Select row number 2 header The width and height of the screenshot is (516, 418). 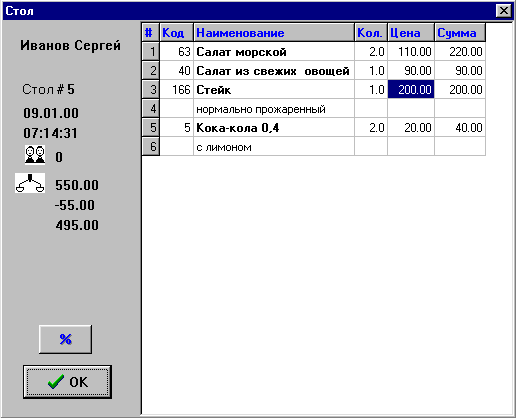151,71
